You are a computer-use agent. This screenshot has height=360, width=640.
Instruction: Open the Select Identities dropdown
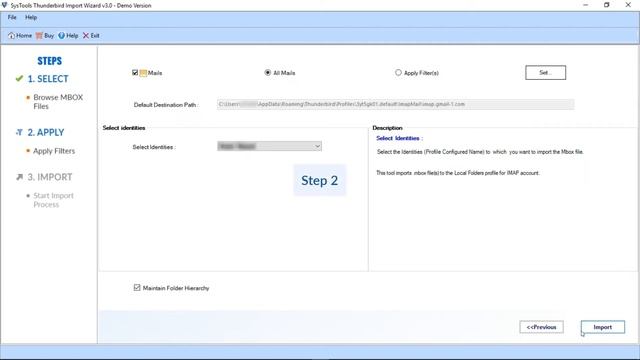point(269,146)
